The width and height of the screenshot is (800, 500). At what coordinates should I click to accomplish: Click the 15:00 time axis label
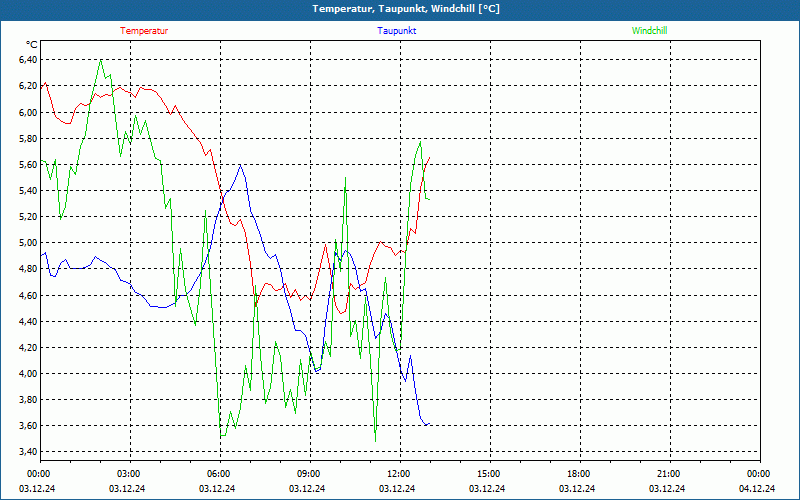[x=489, y=474]
